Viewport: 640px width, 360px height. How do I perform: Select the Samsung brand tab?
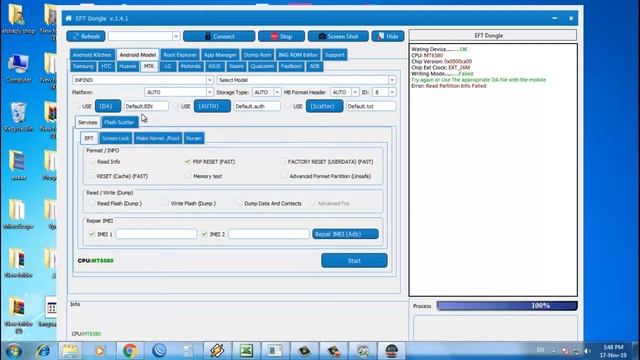[83, 66]
